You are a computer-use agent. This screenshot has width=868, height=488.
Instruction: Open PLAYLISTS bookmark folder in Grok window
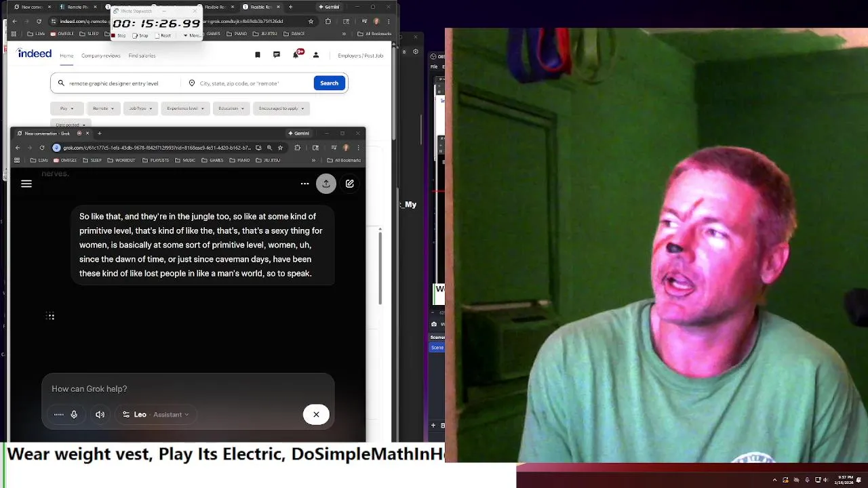pos(155,161)
